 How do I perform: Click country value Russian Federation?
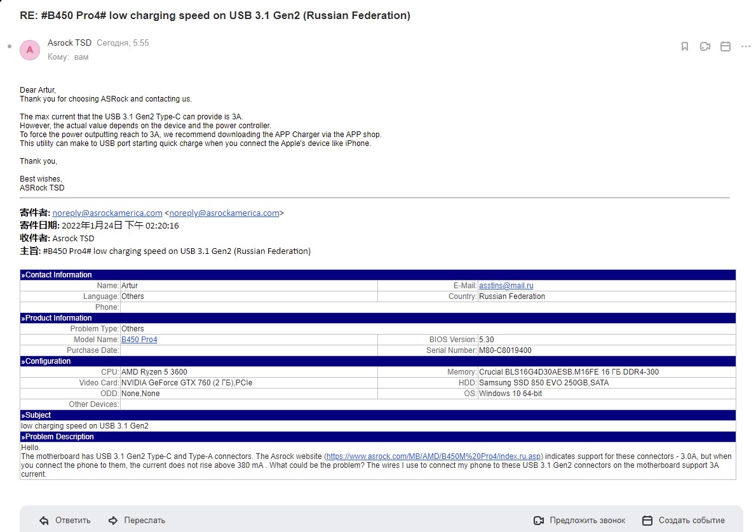pyautogui.click(x=512, y=296)
